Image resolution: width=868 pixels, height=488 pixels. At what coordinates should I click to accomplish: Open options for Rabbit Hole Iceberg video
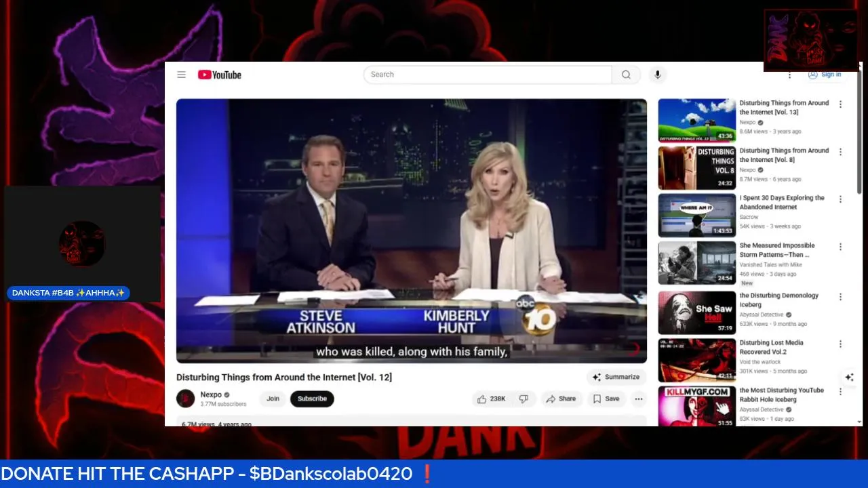click(x=840, y=392)
